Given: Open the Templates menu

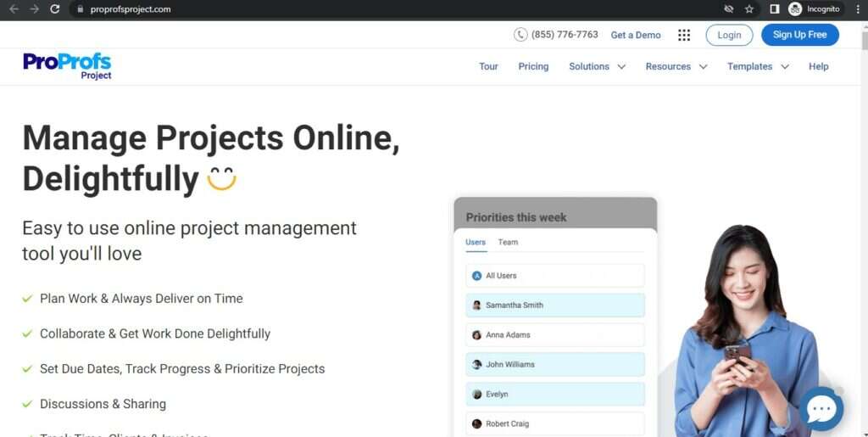Looking at the screenshot, I should (749, 66).
